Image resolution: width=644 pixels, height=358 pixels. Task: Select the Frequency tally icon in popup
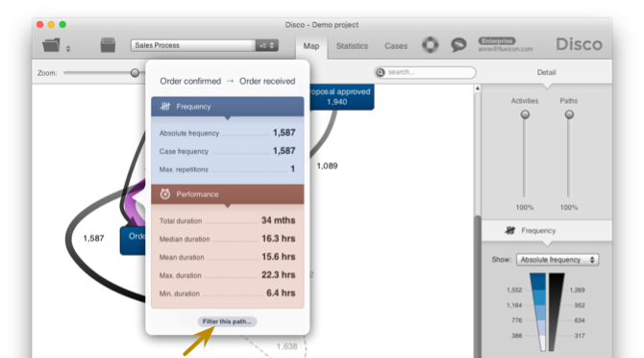(x=165, y=107)
